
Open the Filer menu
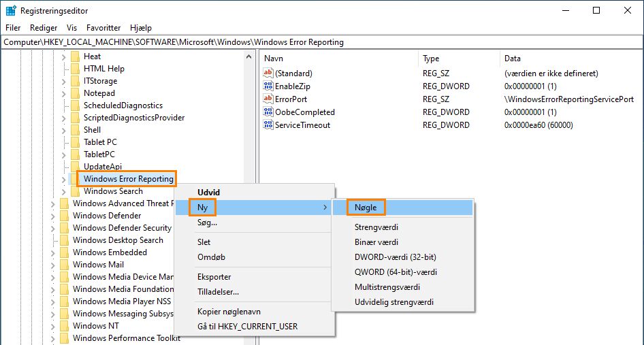point(13,28)
